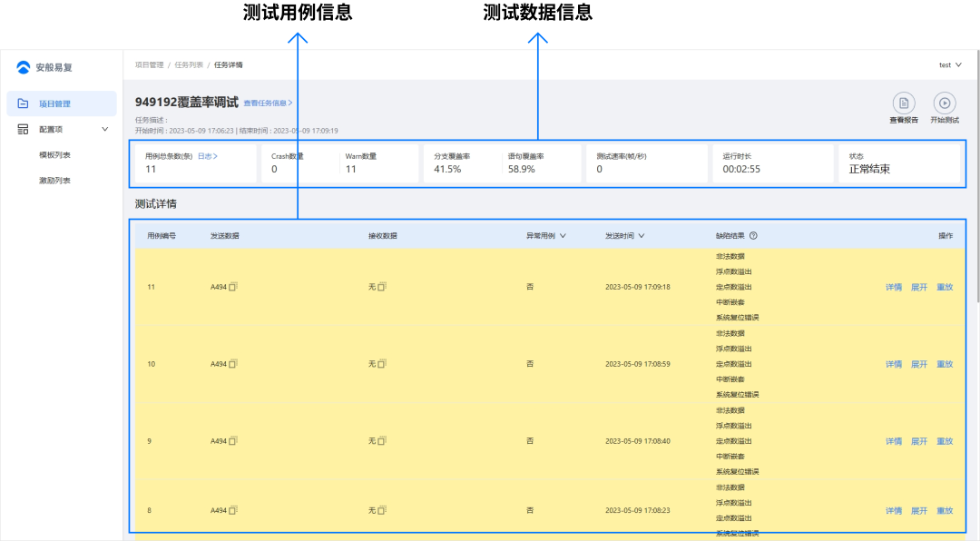Click the 查看报告 report icon

(903, 103)
